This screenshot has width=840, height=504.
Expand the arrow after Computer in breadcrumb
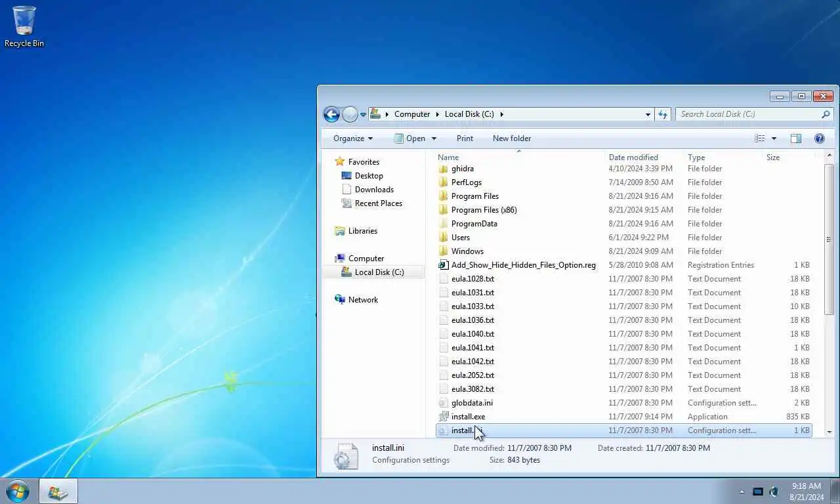tap(437, 114)
